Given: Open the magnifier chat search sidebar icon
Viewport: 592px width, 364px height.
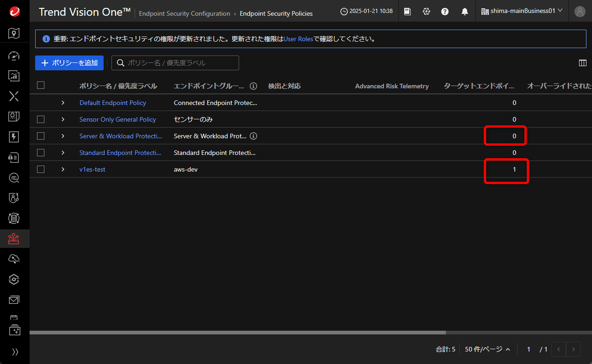Looking at the screenshot, I should tap(14, 178).
